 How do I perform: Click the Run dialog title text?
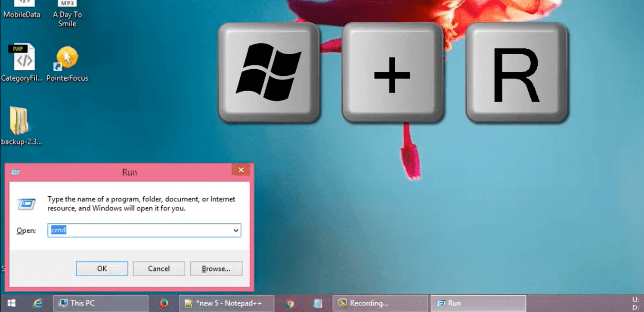(x=130, y=172)
